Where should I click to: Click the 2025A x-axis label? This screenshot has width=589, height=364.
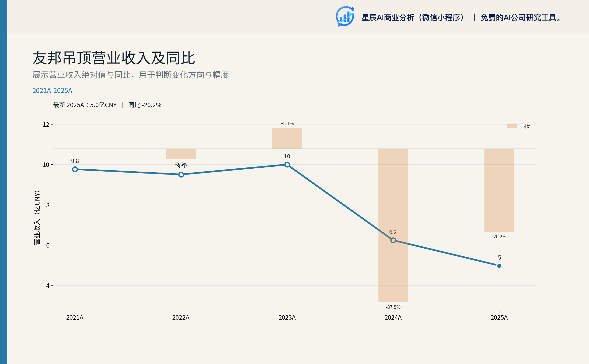coord(499,317)
